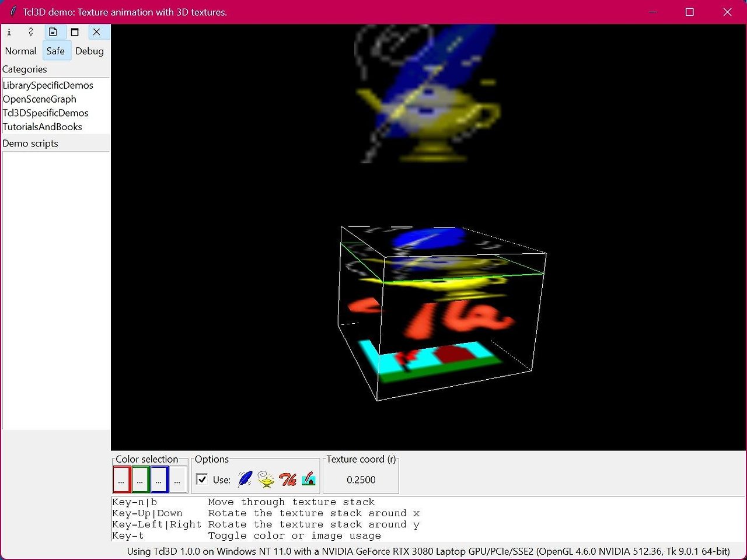Screen dimensions: 747x560
Task: Open the green color selection button
Action: coord(140,480)
